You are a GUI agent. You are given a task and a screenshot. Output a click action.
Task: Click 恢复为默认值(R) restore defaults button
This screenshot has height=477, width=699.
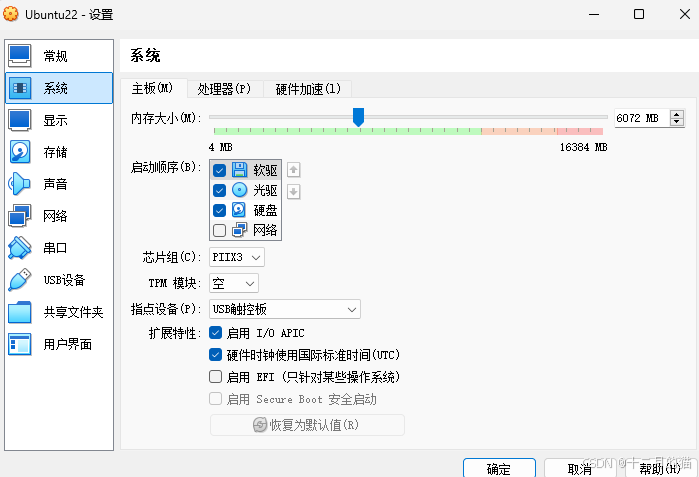(x=307, y=425)
